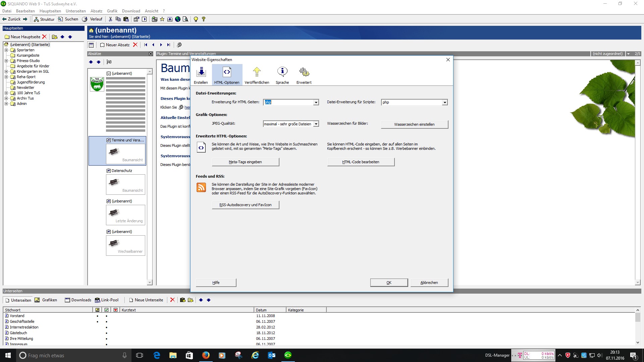Click the star favorites icon in the toolbar

pyautogui.click(x=162, y=19)
